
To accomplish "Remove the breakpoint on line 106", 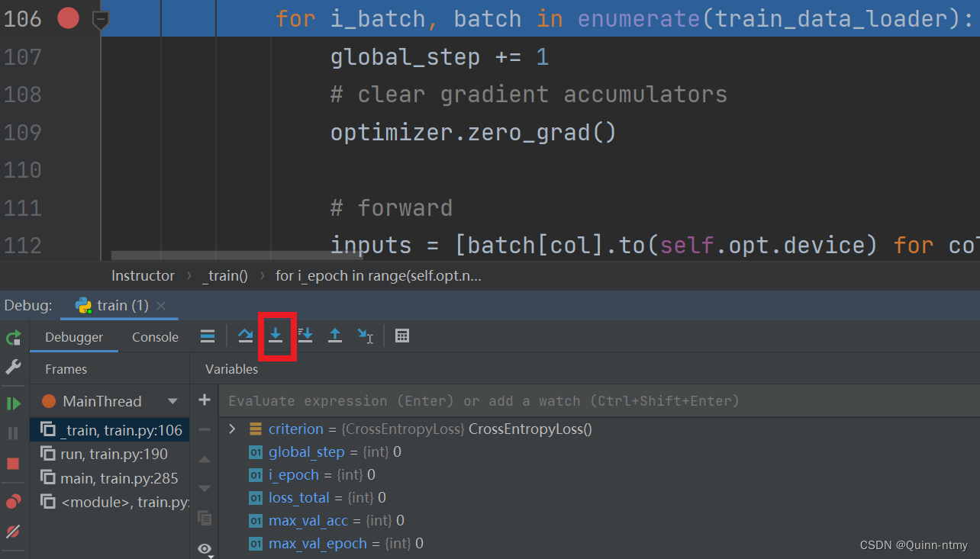I will (x=69, y=18).
